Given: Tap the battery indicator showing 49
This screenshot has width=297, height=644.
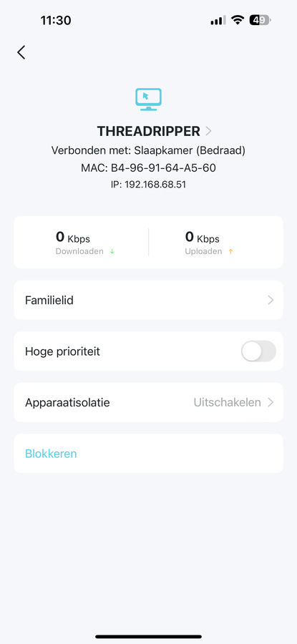Looking at the screenshot, I should [260, 20].
